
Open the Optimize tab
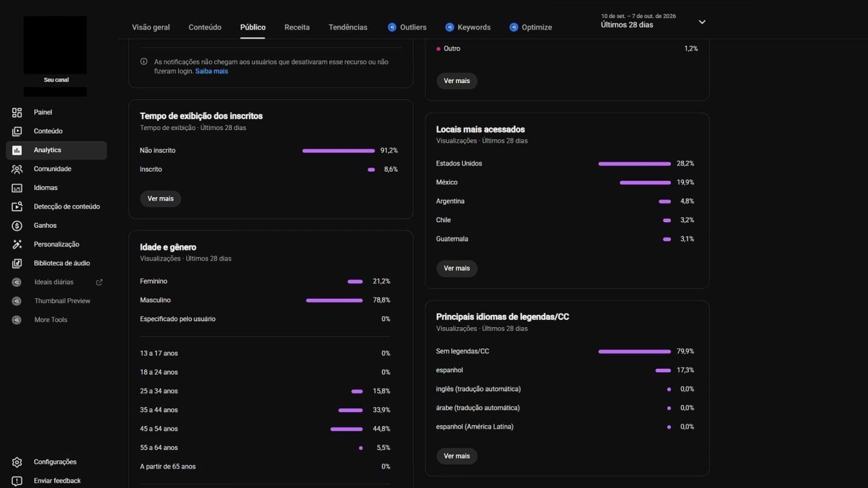(530, 27)
